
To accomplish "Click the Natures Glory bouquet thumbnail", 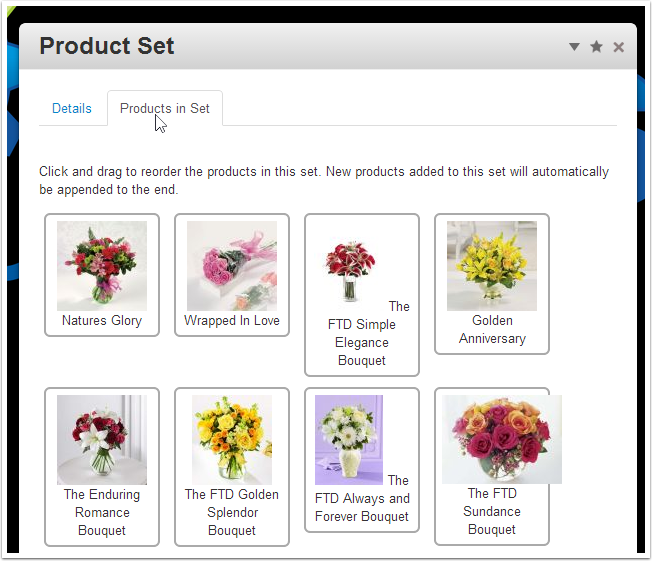I will [x=102, y=265].
